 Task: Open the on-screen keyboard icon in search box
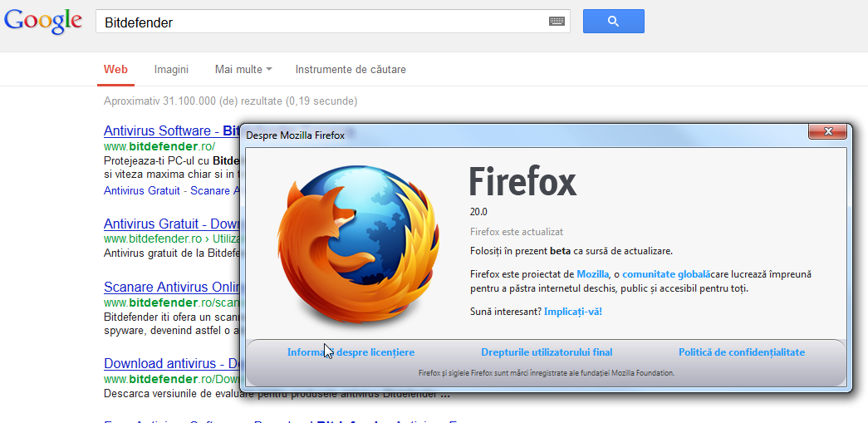pyautogui.click(x=557, y=22)
